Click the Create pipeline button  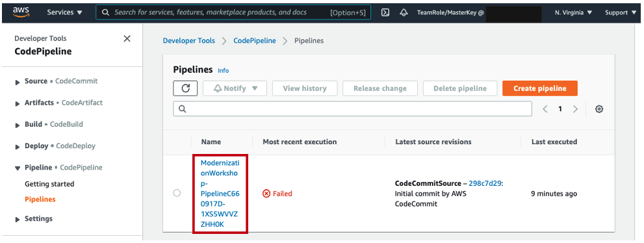(539, 88)
